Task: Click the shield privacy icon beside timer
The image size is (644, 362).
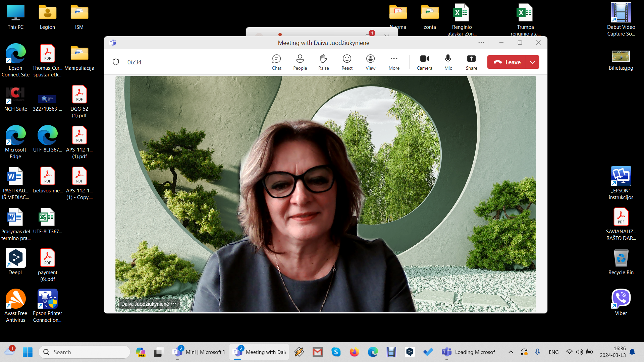Action: 116,62
